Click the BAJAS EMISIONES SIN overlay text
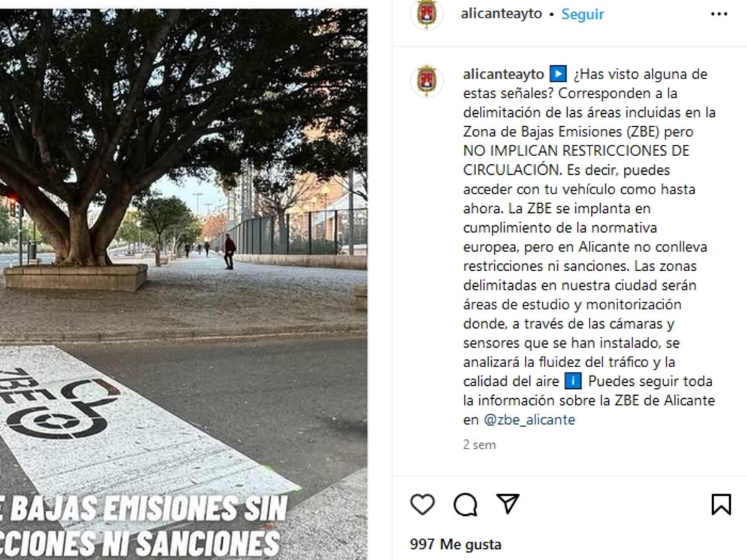This screenshot has height=560, width=747. (x=144, y=509)
